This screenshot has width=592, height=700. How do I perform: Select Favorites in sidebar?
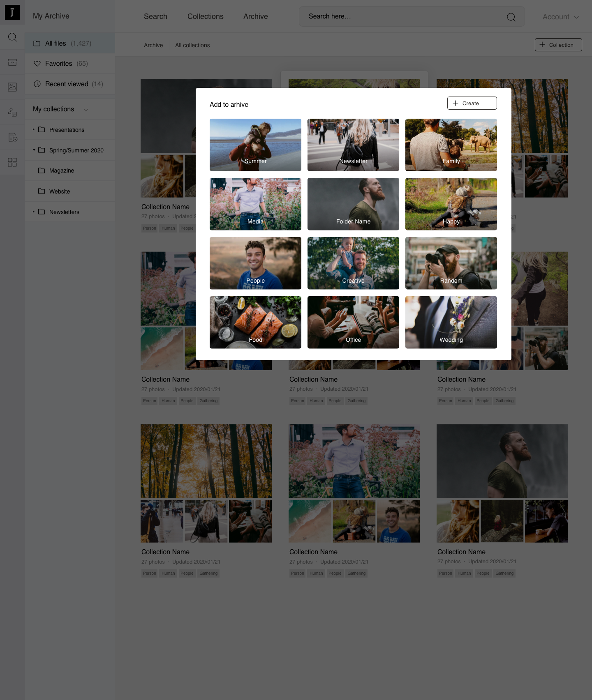tap(70, 64)
